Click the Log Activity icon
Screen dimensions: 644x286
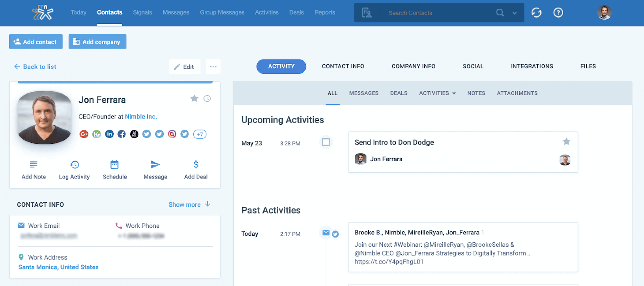(74, 164)
